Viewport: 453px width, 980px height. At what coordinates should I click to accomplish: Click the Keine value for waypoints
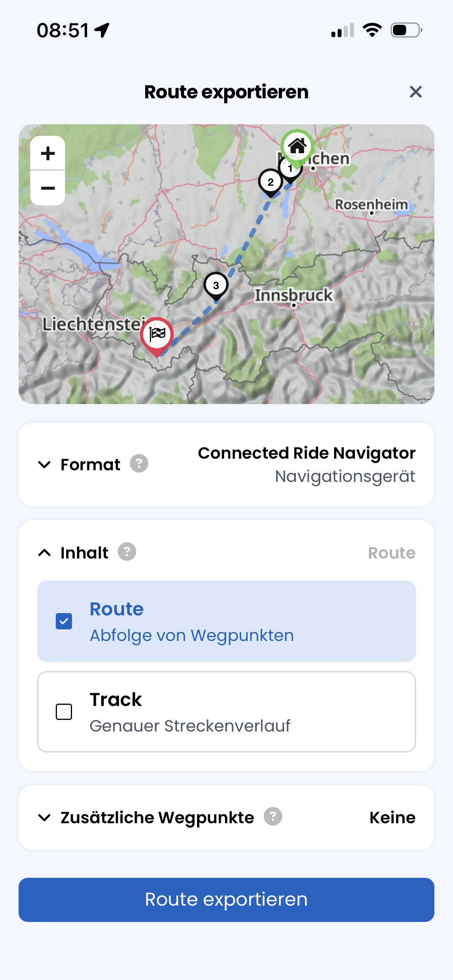click(x=392, y=817)
